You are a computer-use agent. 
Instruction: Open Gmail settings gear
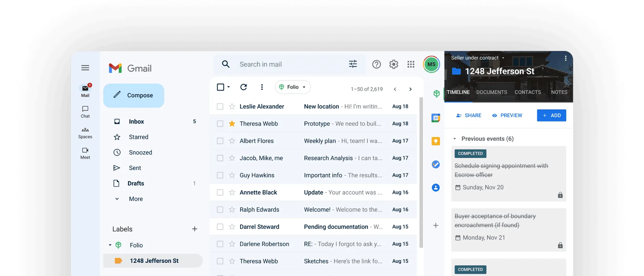pos(394,64)
